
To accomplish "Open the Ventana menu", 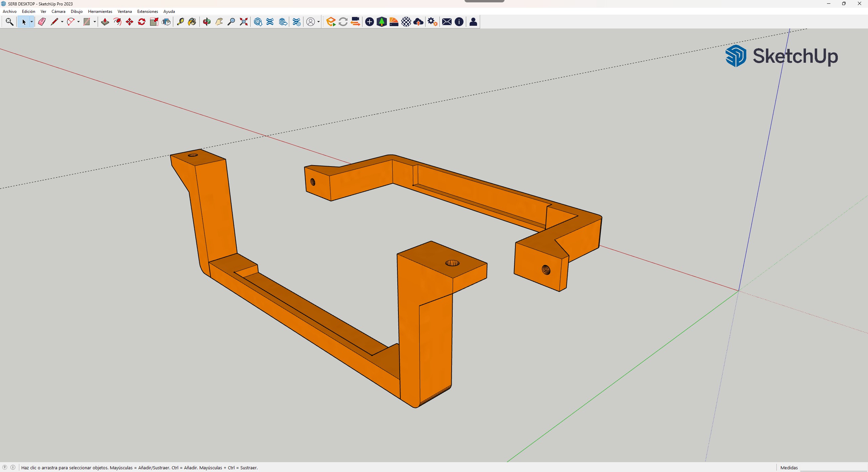I will tap(124, 12).
